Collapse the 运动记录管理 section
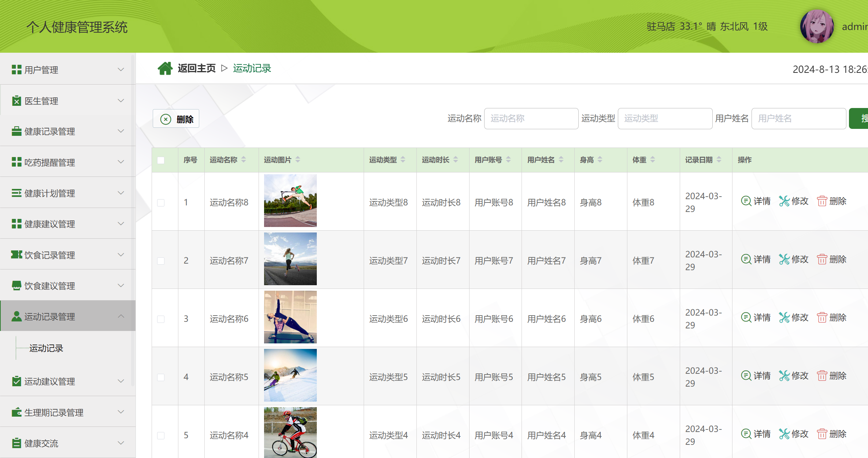 (120, 316)
